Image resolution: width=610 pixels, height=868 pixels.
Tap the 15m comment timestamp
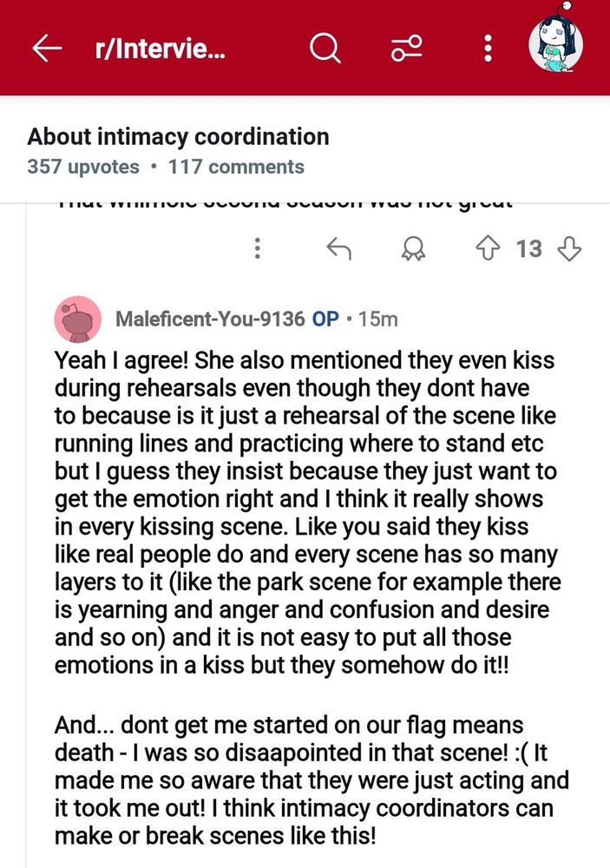[x=378, y=319]
